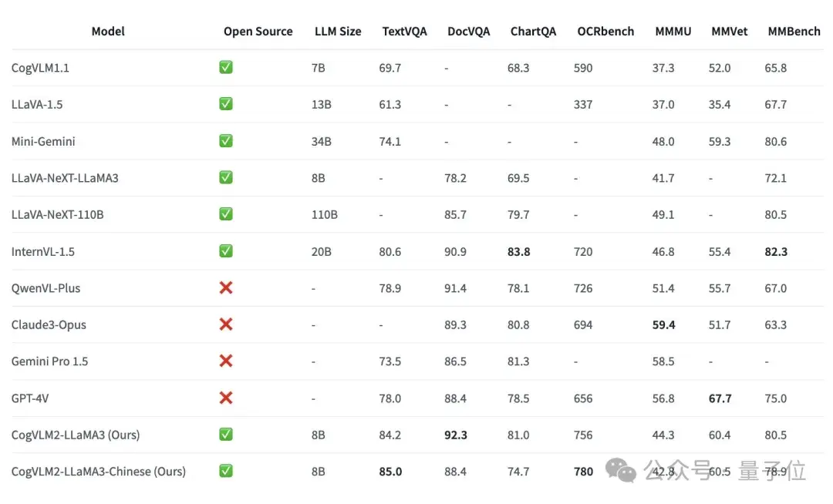Select the Model column header
This screenshot has width=833, height=504.
[108, 32]
